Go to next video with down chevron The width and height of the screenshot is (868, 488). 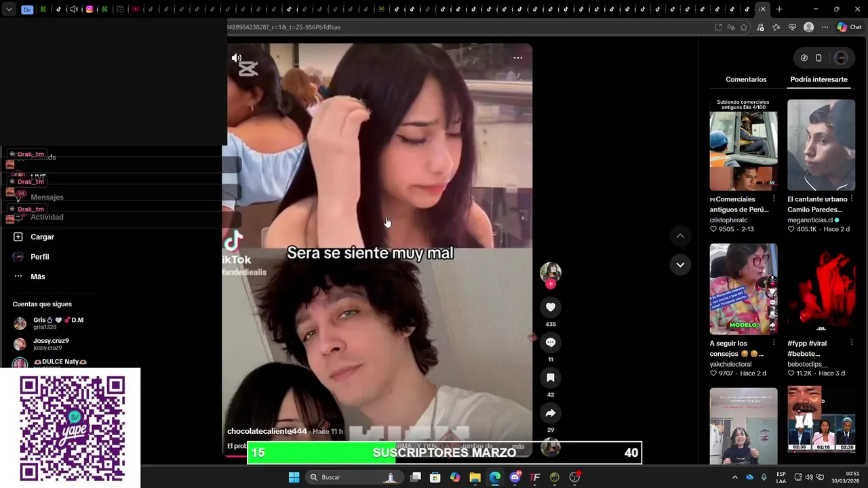(x=680, y=264)
